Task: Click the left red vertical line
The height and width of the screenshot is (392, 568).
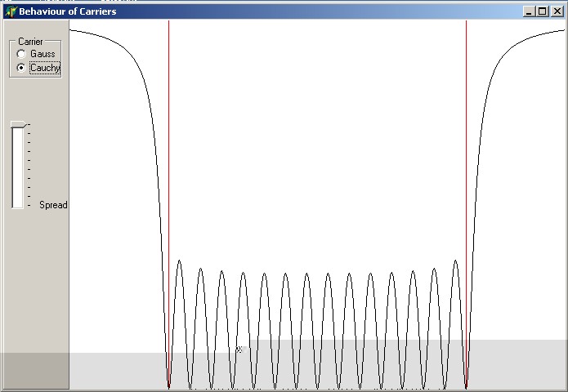Action: coord(168,163)
